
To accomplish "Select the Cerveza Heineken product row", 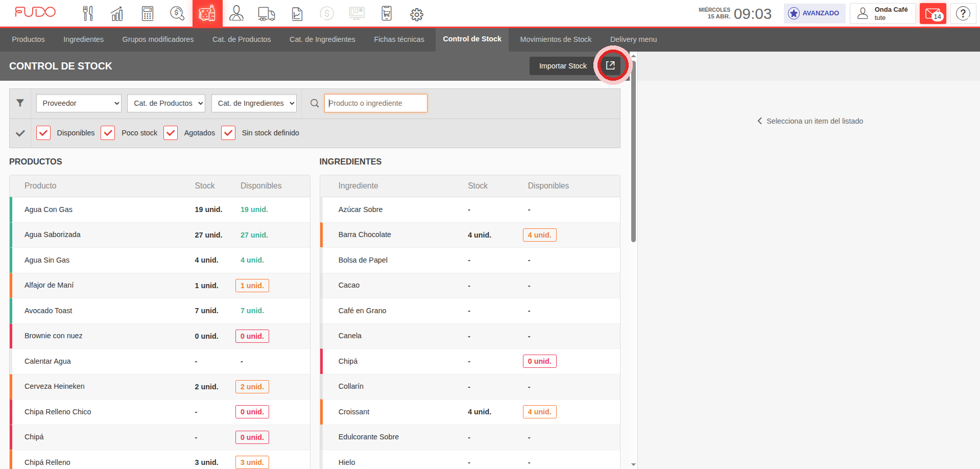I will (160, 387).
